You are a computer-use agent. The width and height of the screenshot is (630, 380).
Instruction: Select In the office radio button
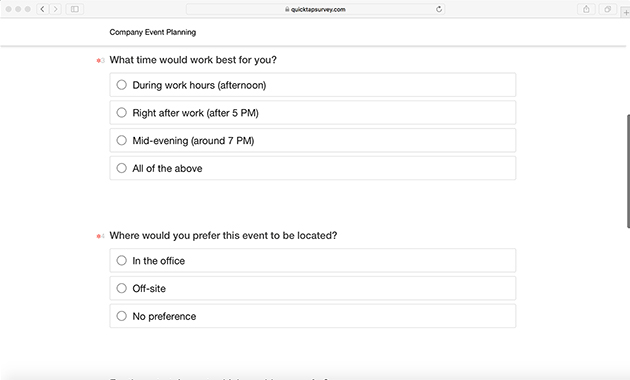tap(313, 260)
